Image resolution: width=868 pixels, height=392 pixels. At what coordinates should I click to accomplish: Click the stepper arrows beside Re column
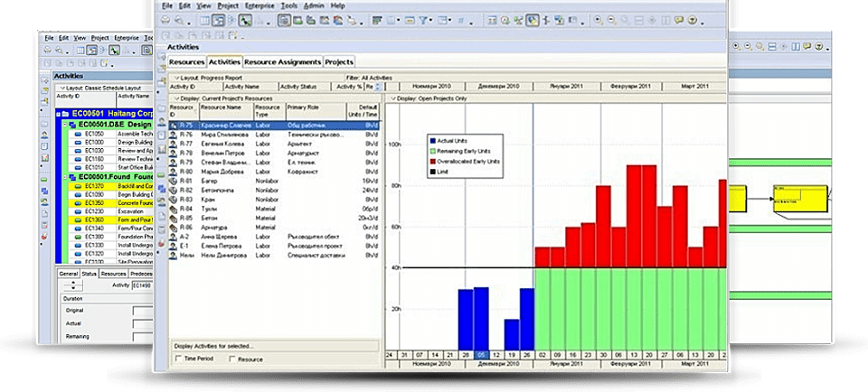pyautogui.click(x=378, y=87)
